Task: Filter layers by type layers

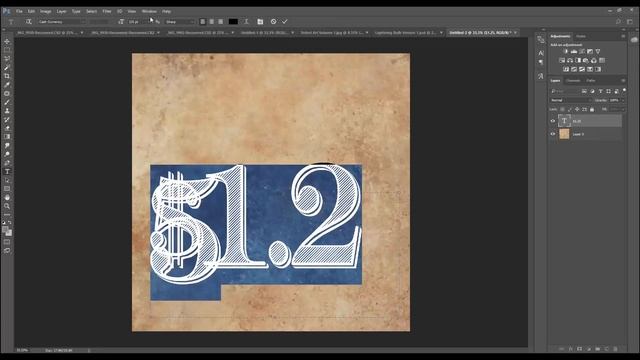Action: tap(600, 91)
